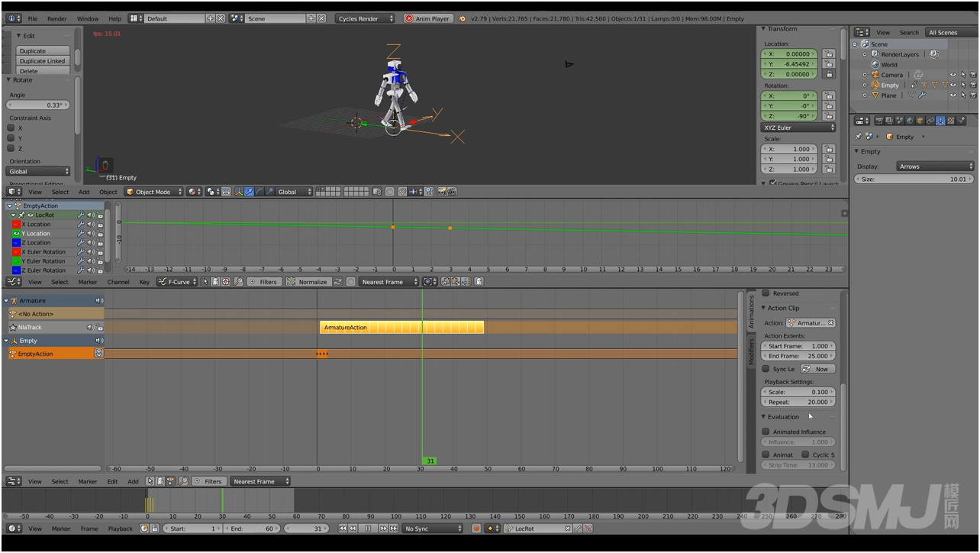Image resolution: width=980 pixels, height=553 pixels.
Task: Open the Texture properties checker icon
Action: [x=952, y=121]
